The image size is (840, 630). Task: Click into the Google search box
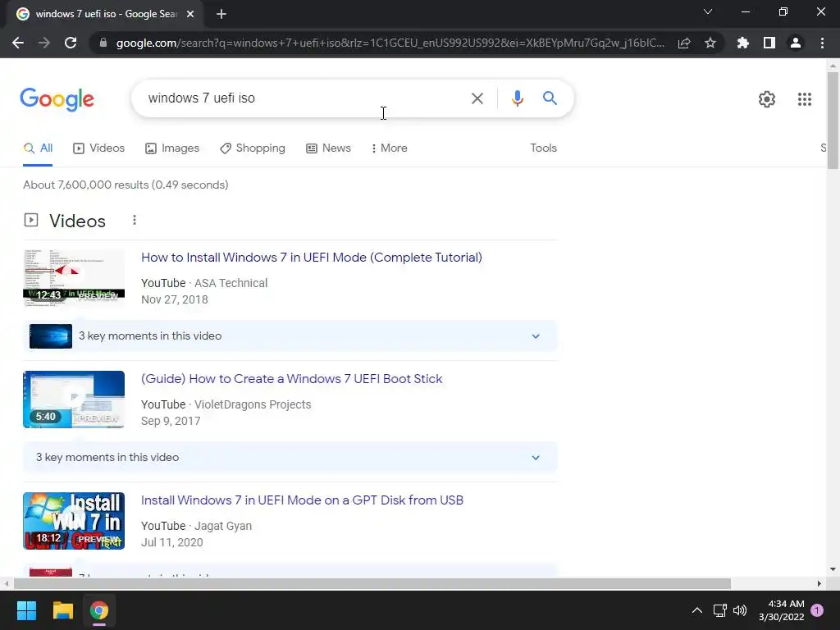tap(305, 98)
